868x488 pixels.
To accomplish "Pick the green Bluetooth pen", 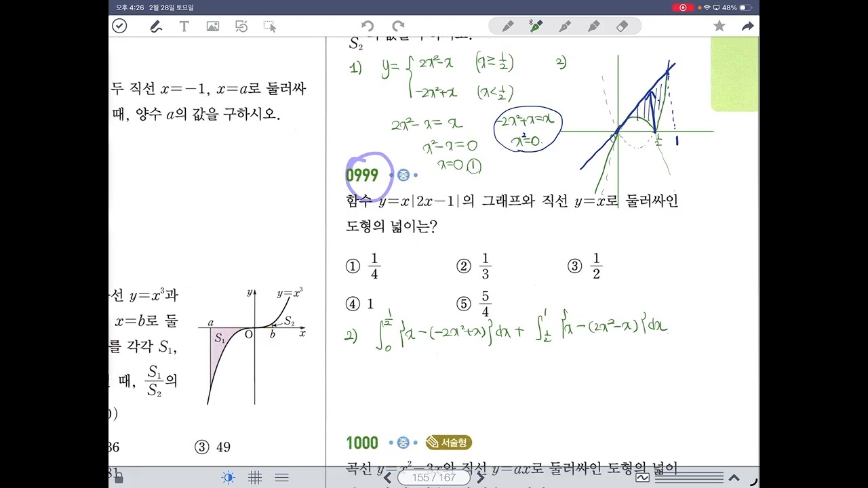I will 536,26.
